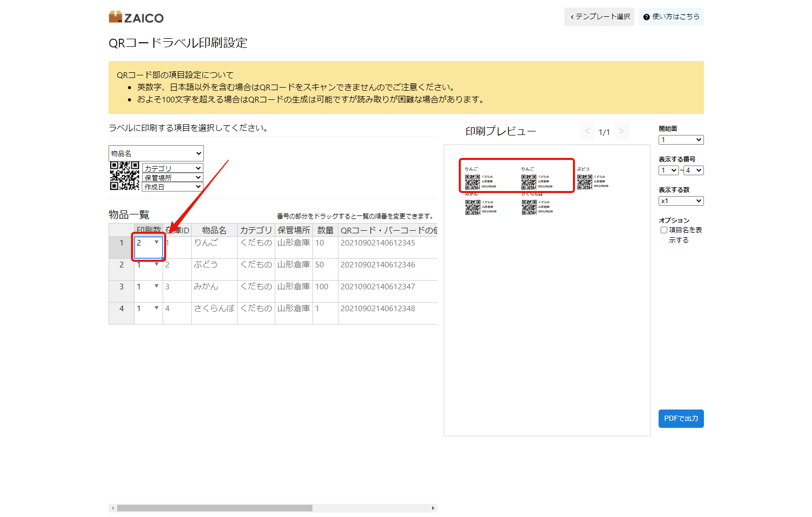Expand the 物品名 field dropdown
This screenshot has height=517, width=812.
tap(156, 153)
